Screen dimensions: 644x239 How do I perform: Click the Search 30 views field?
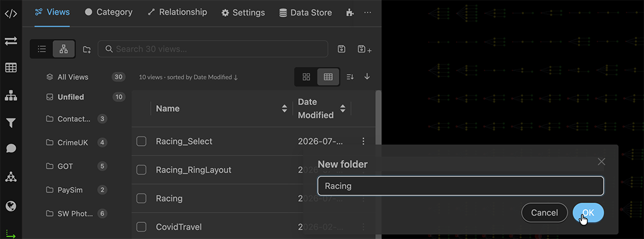pos(213,49)
